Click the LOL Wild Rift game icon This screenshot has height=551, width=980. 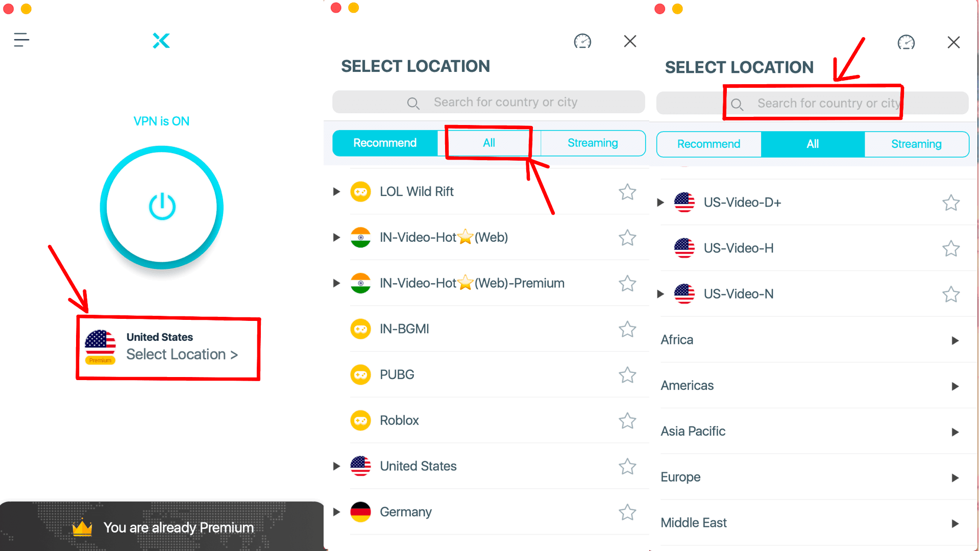click(x=362, y=192)
